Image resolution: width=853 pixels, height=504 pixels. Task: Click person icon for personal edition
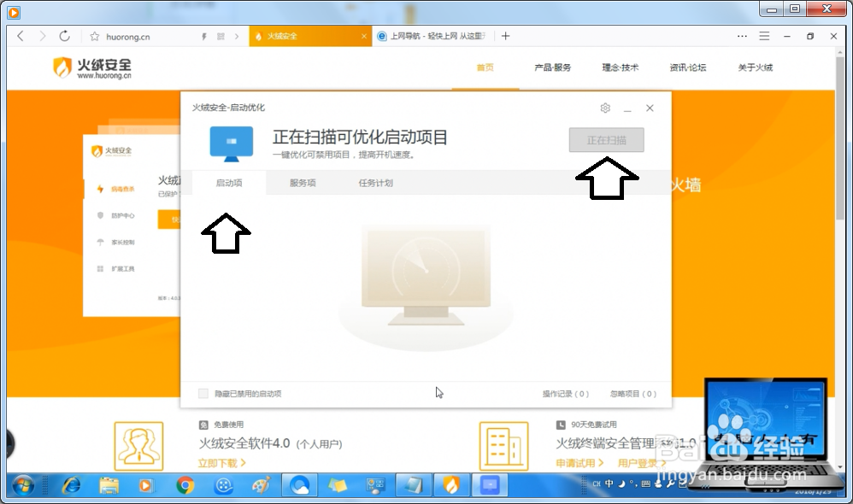click(138, 446)
